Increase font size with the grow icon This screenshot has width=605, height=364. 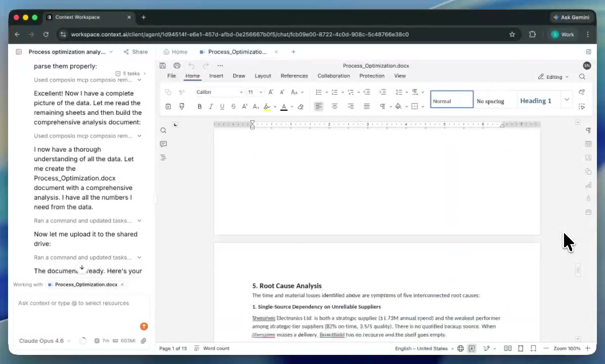[x=271, y=92]
